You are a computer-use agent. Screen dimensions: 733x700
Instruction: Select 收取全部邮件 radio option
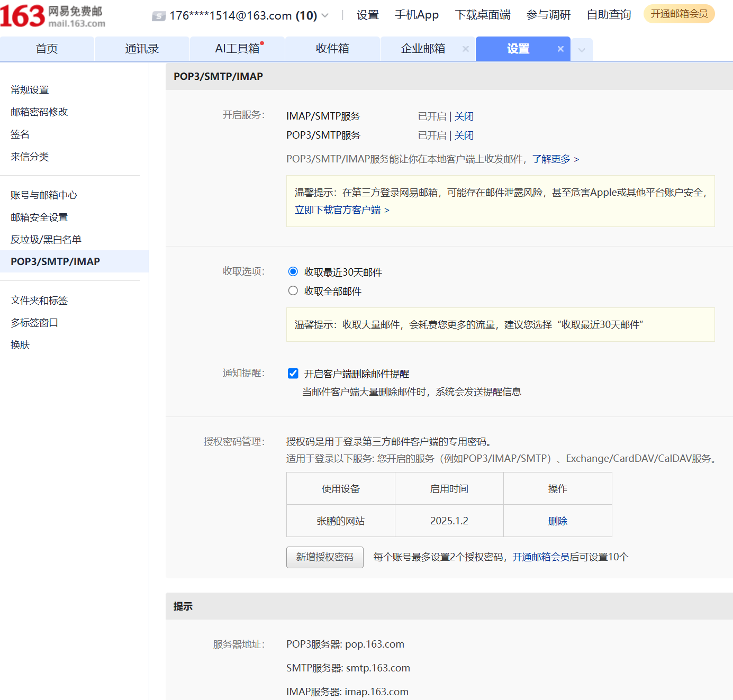[x=293, y=291]
